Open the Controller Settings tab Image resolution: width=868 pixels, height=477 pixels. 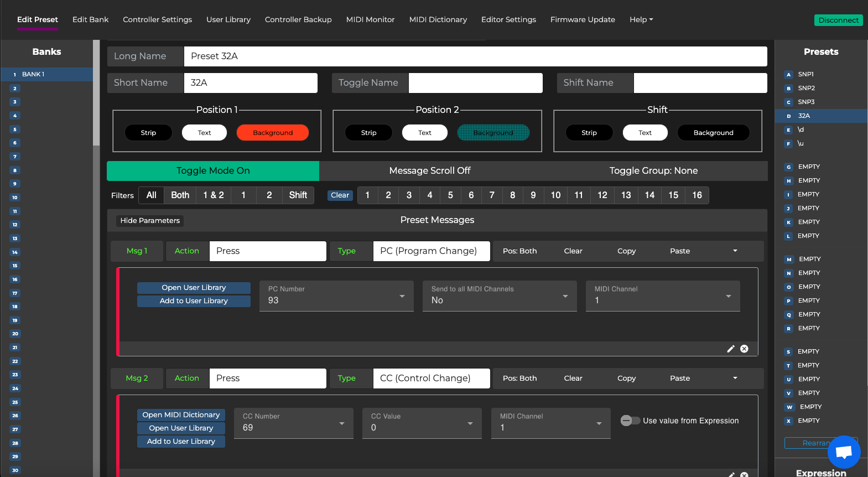point(157,19)
